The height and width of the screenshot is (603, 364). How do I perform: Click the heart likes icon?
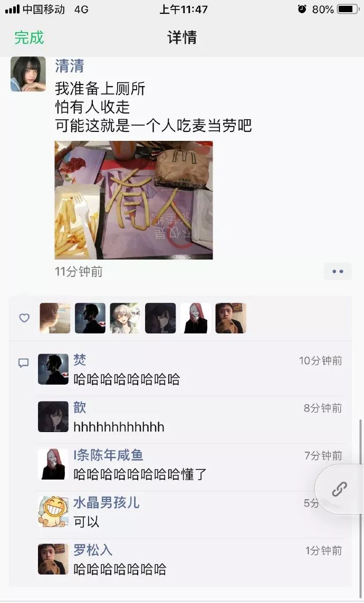[x=24, y=318]
